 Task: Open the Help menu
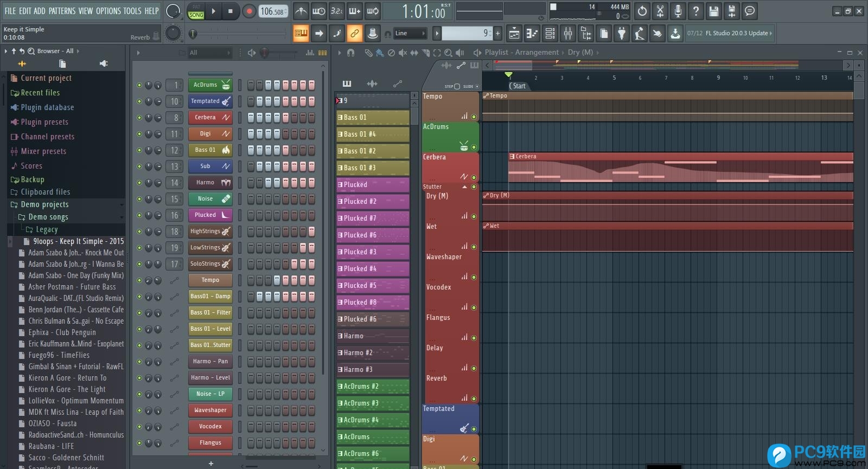pos(151,11)
